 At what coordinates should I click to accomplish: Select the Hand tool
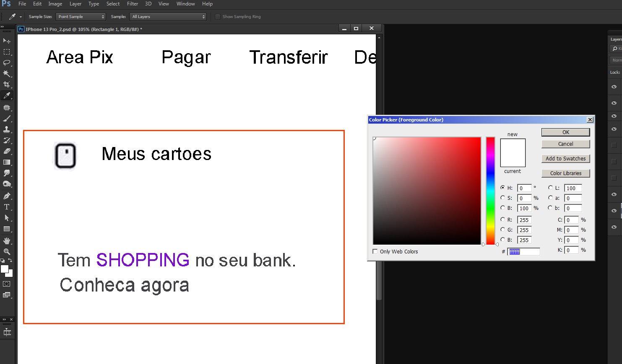point(7,241)
